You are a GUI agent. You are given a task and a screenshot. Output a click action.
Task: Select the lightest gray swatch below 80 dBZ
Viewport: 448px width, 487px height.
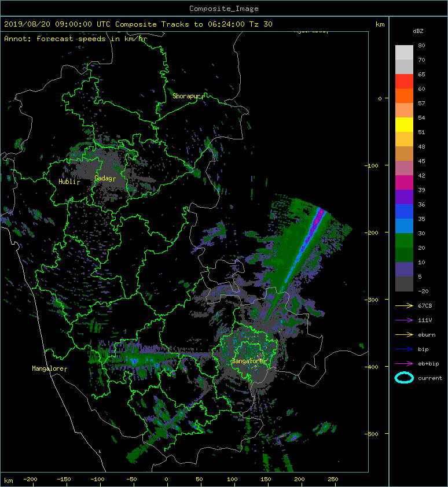point(404,53)
